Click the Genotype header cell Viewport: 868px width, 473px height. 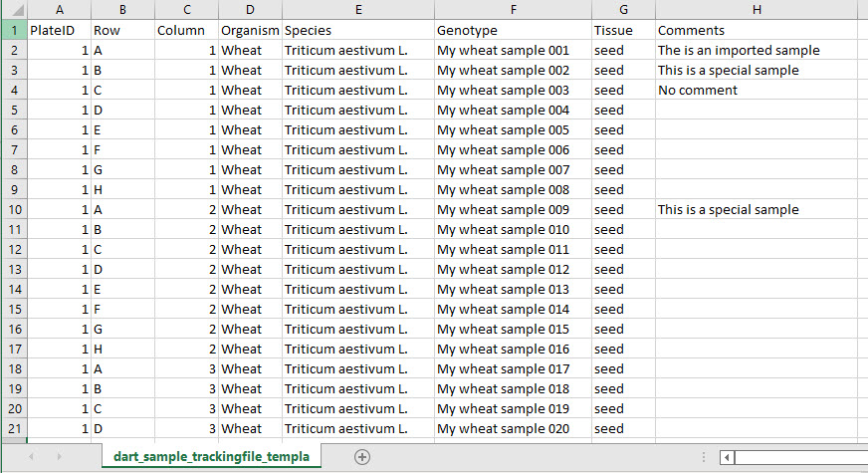tap(513, 31)
